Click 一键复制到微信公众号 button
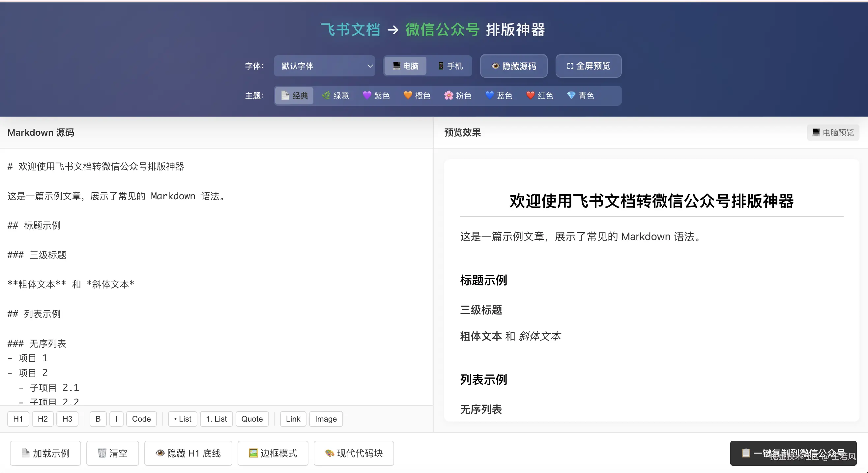The image size is (868, 473). point(793,453)
